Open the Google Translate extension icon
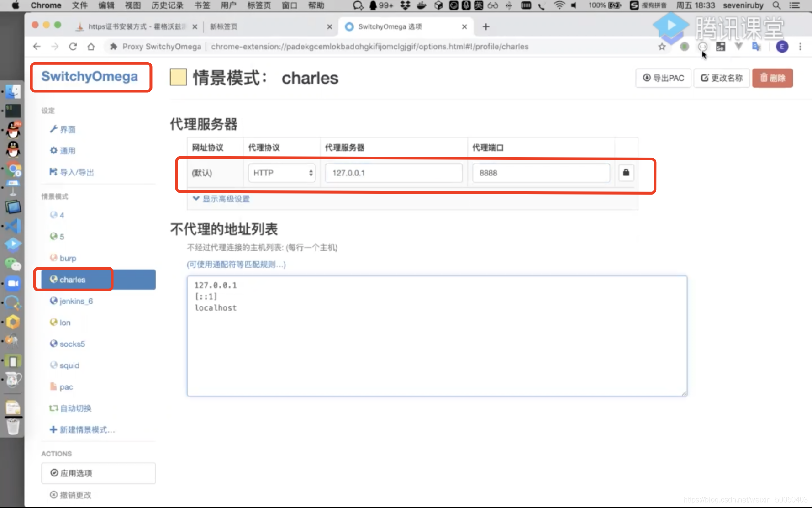812x508 pixels. point(757,47)
